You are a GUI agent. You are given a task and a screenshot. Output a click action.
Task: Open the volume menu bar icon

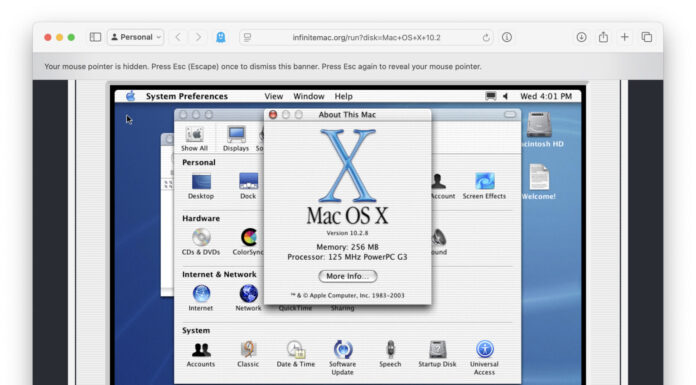(x=505, y=96)
